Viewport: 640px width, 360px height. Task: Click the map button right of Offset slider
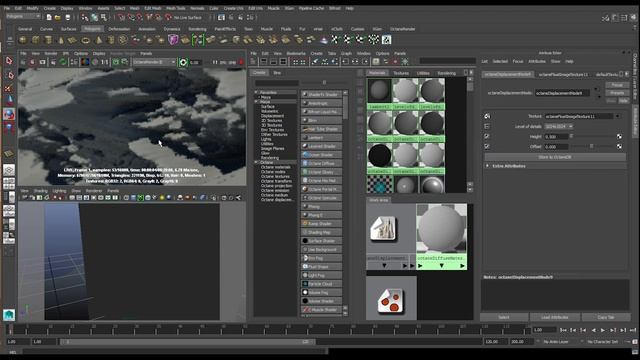coord(619,146)
